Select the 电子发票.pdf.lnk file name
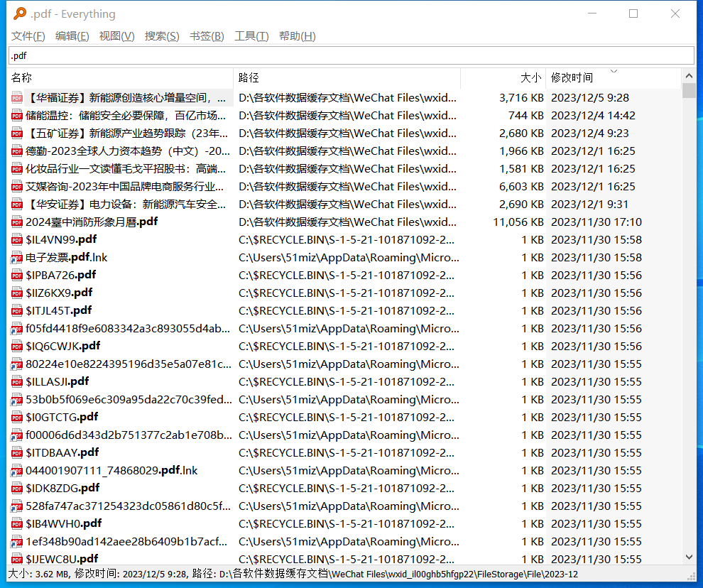Image resolution: width=703 pixels, height=588 pixels. point(66,258)
